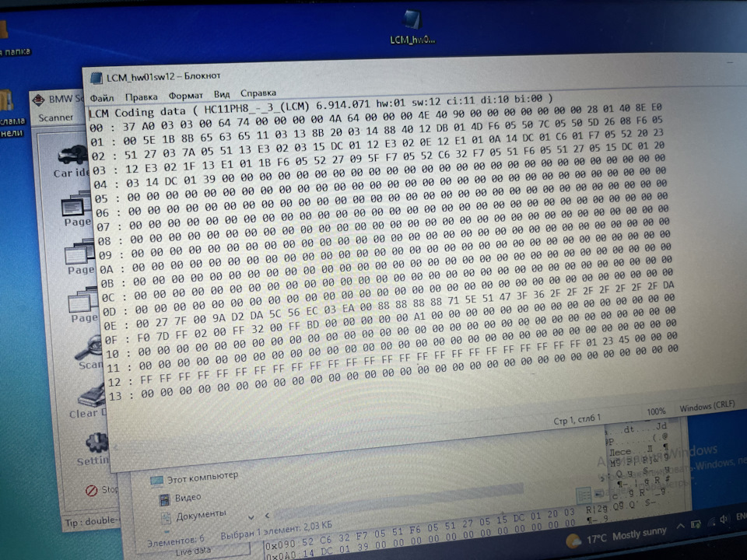
Task: Open the Вид menu in Notepad
Action: click(222, 94)
